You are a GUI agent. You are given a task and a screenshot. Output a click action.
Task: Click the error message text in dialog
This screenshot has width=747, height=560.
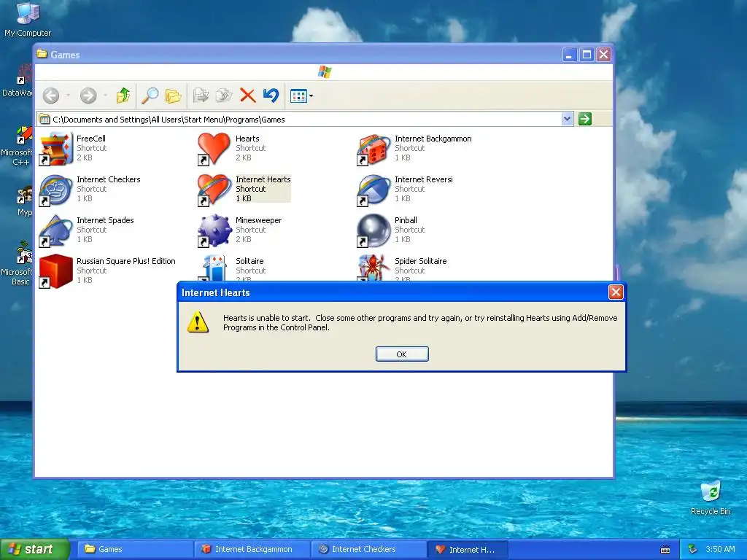point(420,322)
